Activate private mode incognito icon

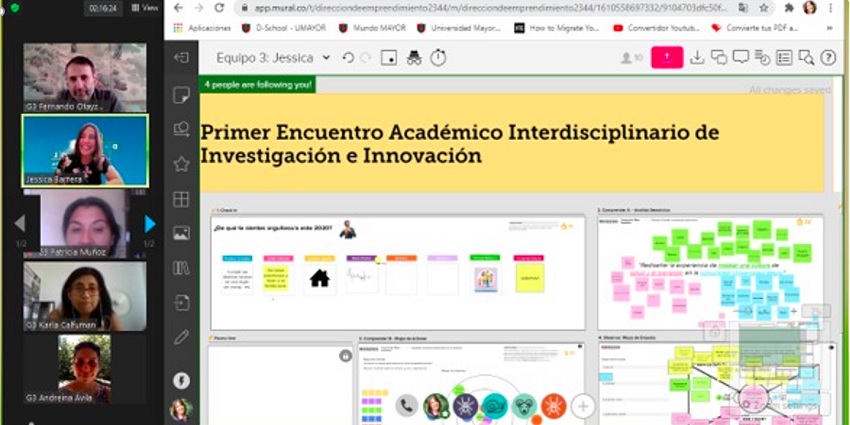point(414,58)
